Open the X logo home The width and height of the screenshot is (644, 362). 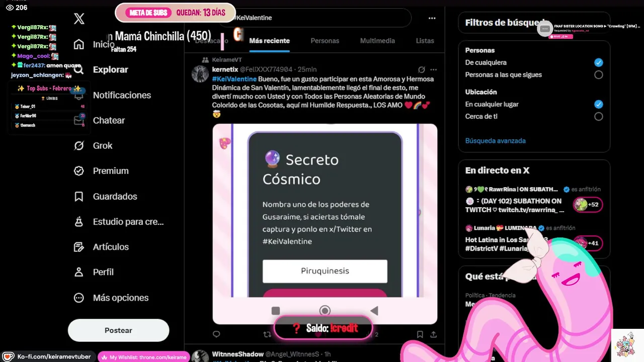79,19
